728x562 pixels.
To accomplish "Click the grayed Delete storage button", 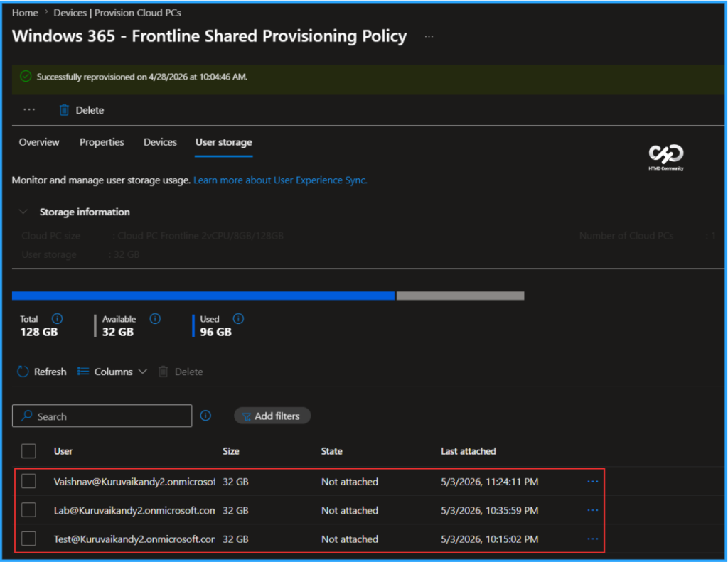I will point(181,372).
